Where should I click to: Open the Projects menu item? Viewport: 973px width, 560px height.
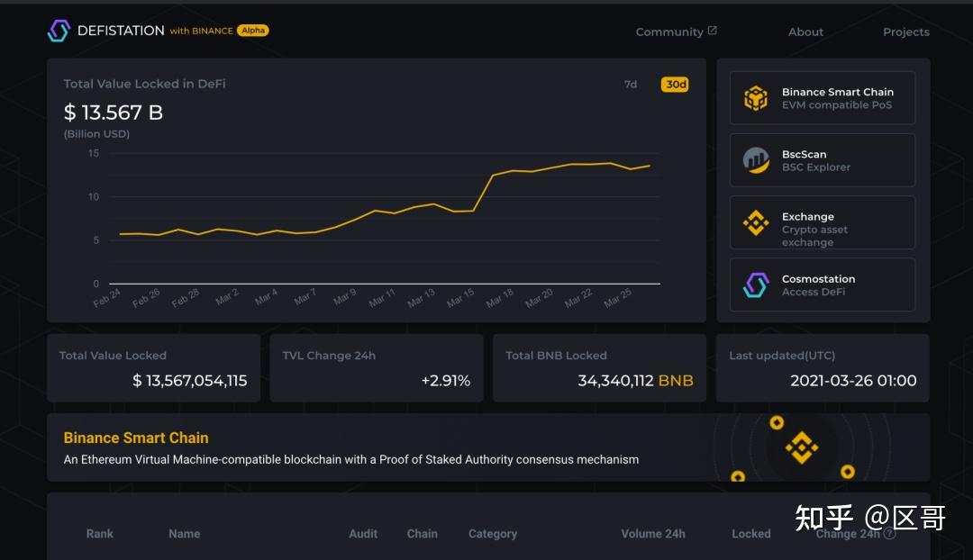click(905, 32)
